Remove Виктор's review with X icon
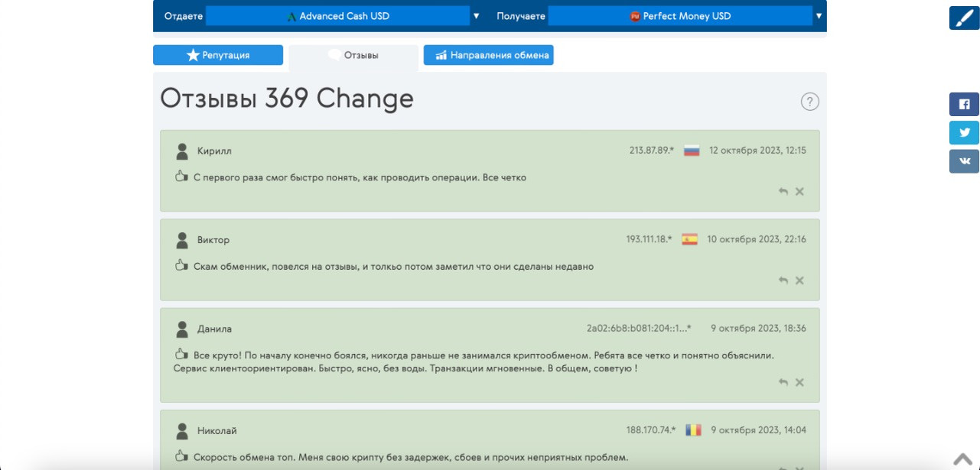The image size is (980, 470). click(x=799, y=280)
